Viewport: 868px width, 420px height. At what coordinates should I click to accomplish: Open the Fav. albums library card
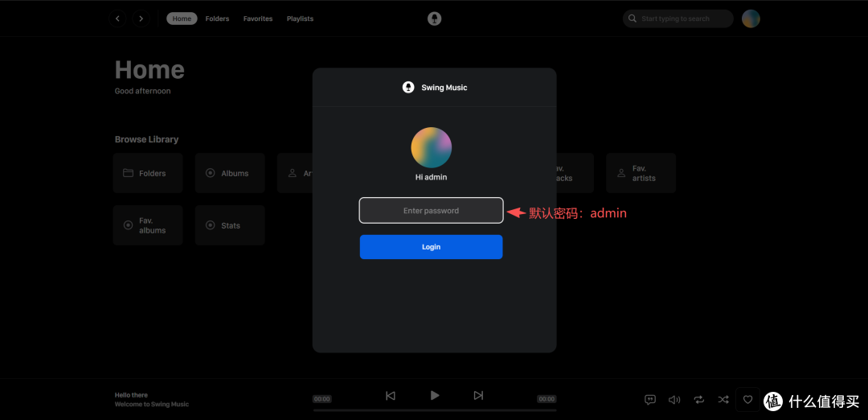point(148,225)
